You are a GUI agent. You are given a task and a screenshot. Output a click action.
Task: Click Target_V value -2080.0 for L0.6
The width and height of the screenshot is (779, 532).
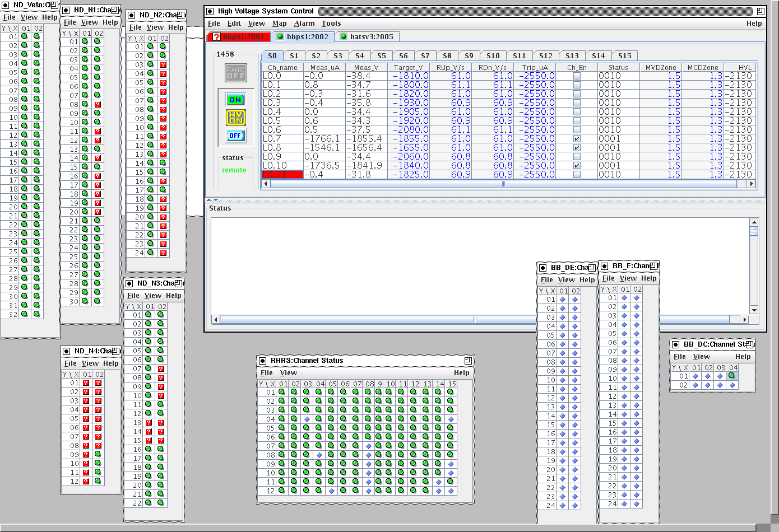pos(409,130)
